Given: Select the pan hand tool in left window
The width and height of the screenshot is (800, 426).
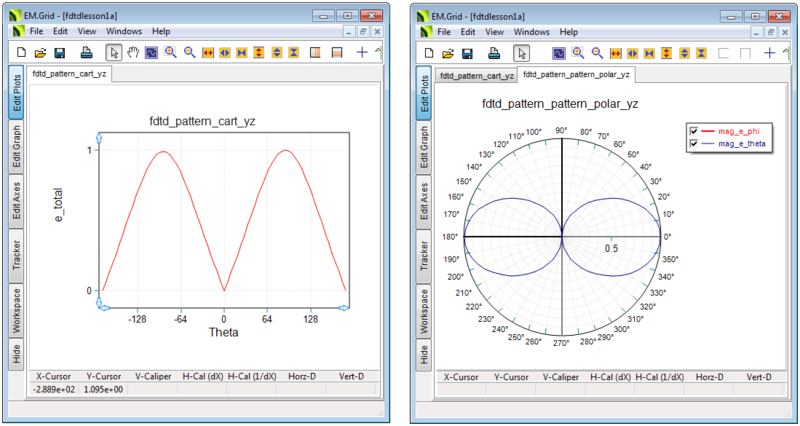Looking at the screenshot, I should tap(131, 52).
